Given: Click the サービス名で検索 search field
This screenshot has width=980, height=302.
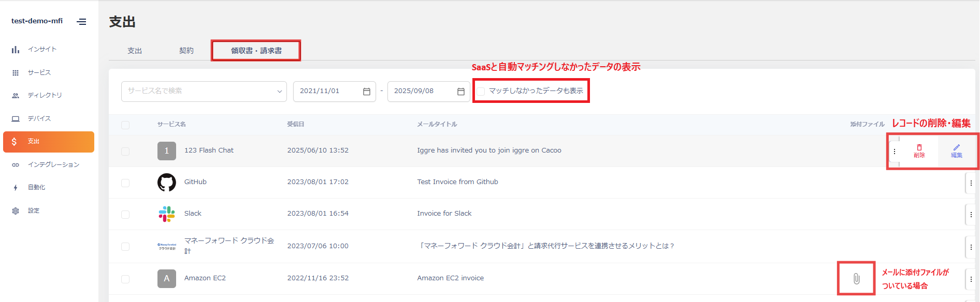Looking at the screenshot, I should [x=204, y=92].
